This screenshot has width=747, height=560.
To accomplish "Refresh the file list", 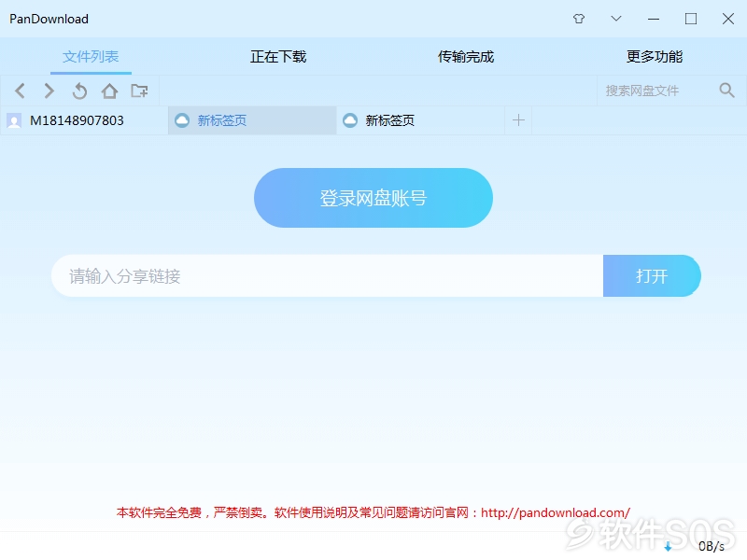I will click(79, 91).
